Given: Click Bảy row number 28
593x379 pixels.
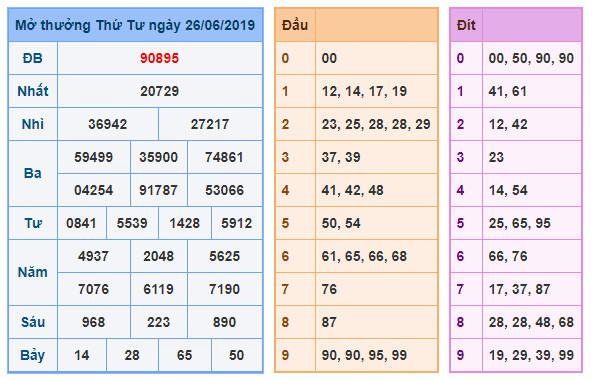Looking at the screenshot, I should tap(132, 355).
